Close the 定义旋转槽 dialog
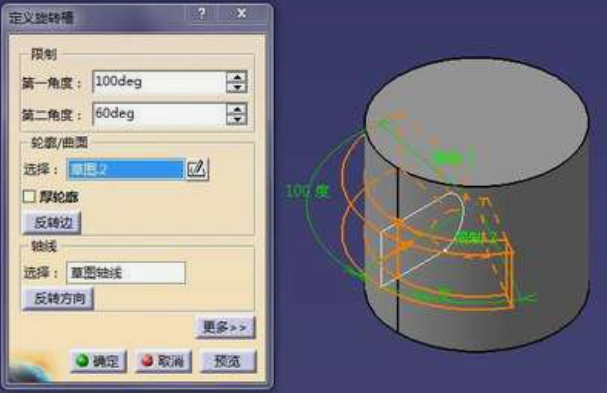 pyautogui.click(x=242, y=14)
